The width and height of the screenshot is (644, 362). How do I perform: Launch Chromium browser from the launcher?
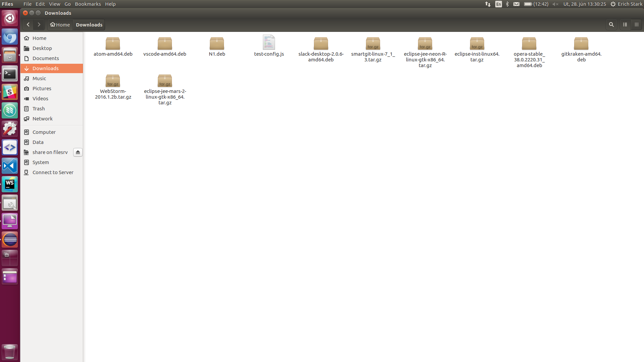click(10, 37)
